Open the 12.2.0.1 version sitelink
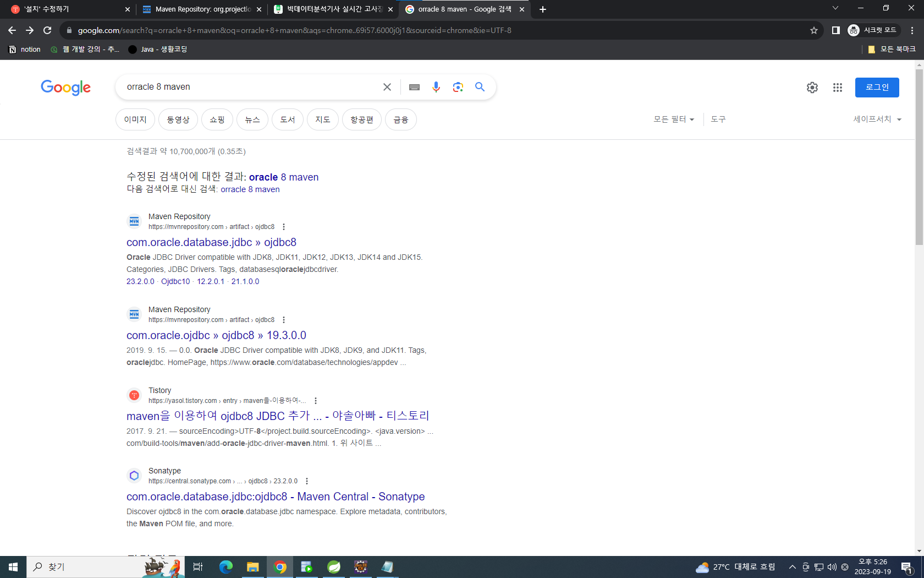The width and height of the screenshot is (924, 578). point(211,281)
